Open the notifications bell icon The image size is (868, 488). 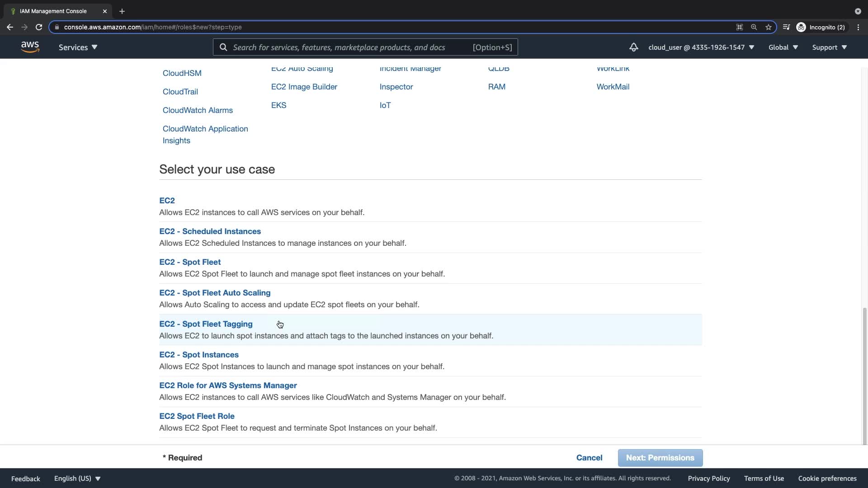click(x=633, y=47)
